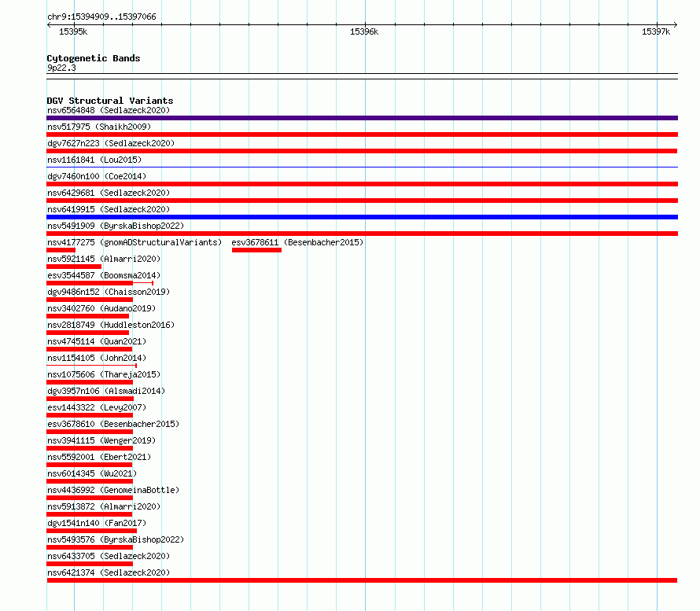
Task: Open esv3678611 (Besenbacher2015) label
Action: [x=297, y=242]
